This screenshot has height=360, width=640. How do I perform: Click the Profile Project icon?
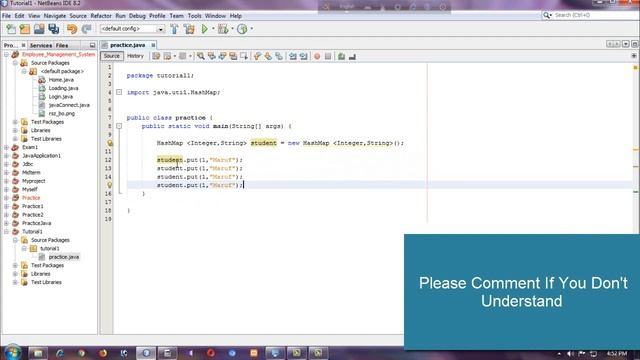click(242, 29)
